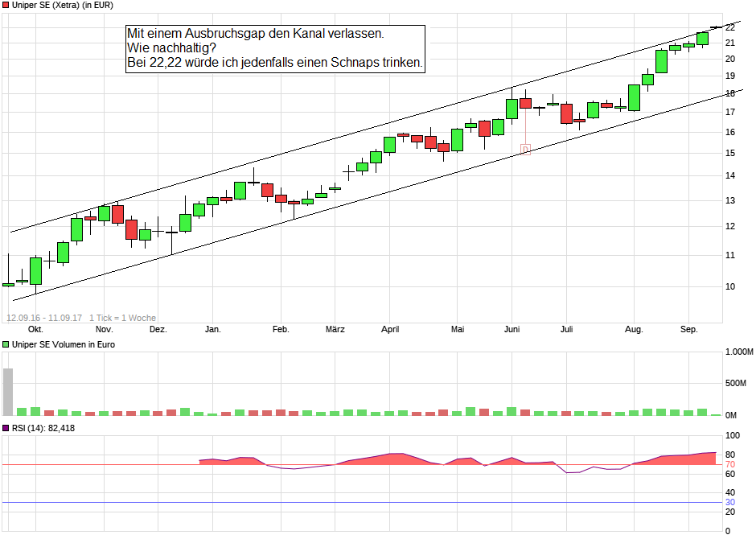Screen dimensions: 756x539
Task: Click the price axis value 18
Action: tap(730, 93)
